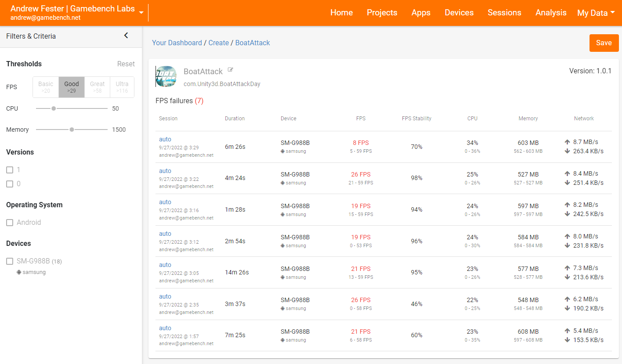
Task: Click the 608 MB memory value
Action: (x=528, y=332)
